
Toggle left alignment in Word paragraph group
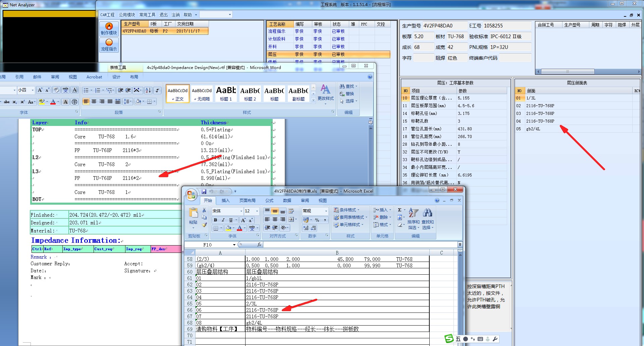click(86, 101)
